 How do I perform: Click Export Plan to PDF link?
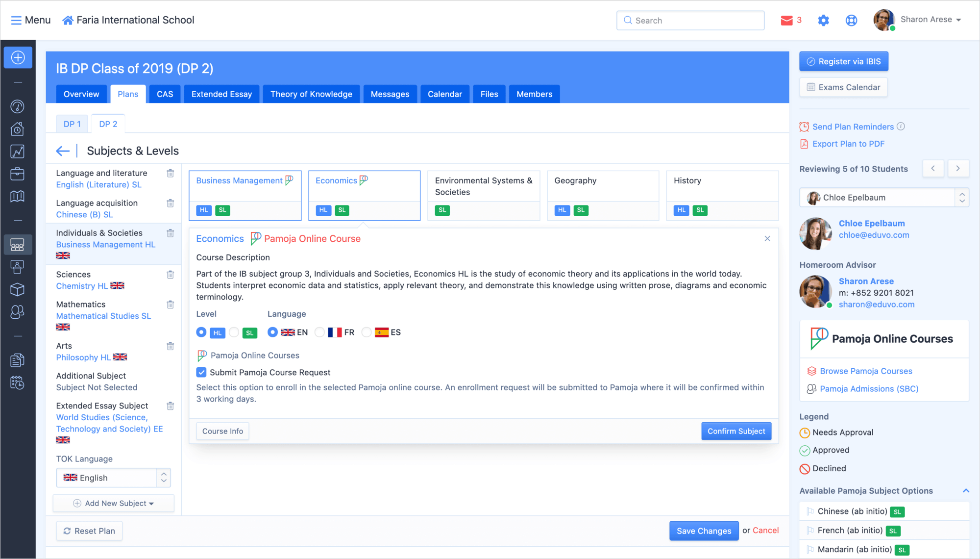point(848,144)
